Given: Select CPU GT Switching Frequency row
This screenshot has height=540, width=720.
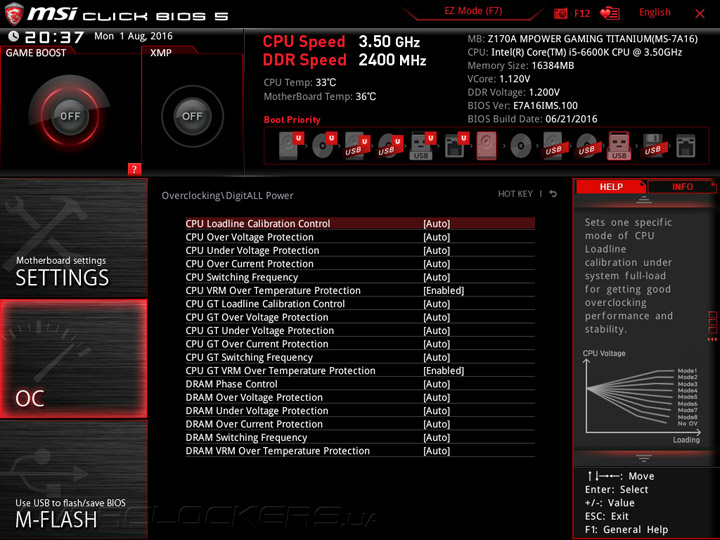Looking at the screenshot, I should coord(360,357).
